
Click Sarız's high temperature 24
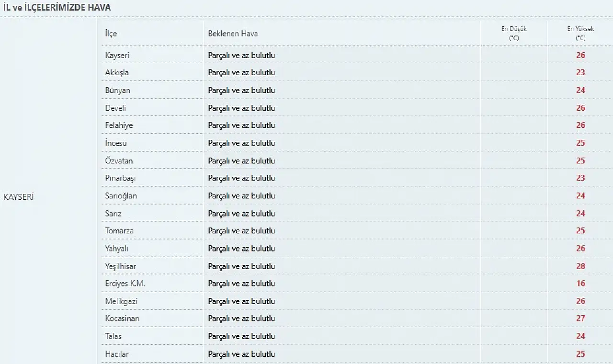580,214
